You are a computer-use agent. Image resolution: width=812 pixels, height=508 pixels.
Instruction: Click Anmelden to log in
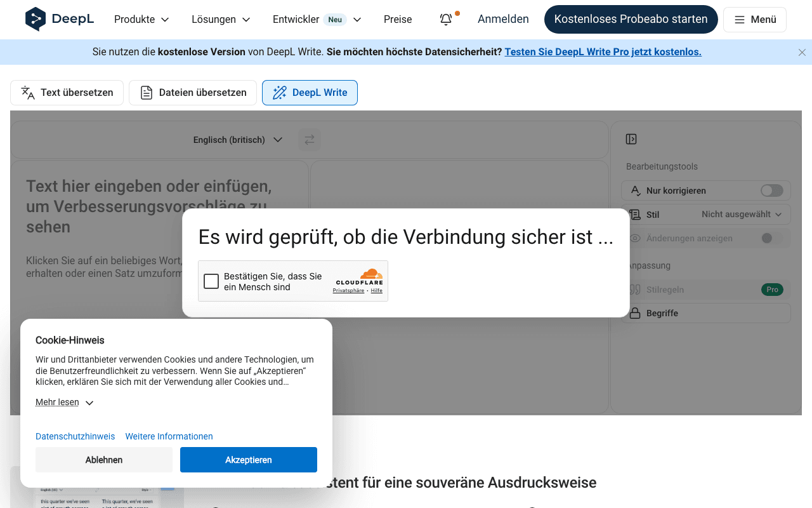pos(503,19)
